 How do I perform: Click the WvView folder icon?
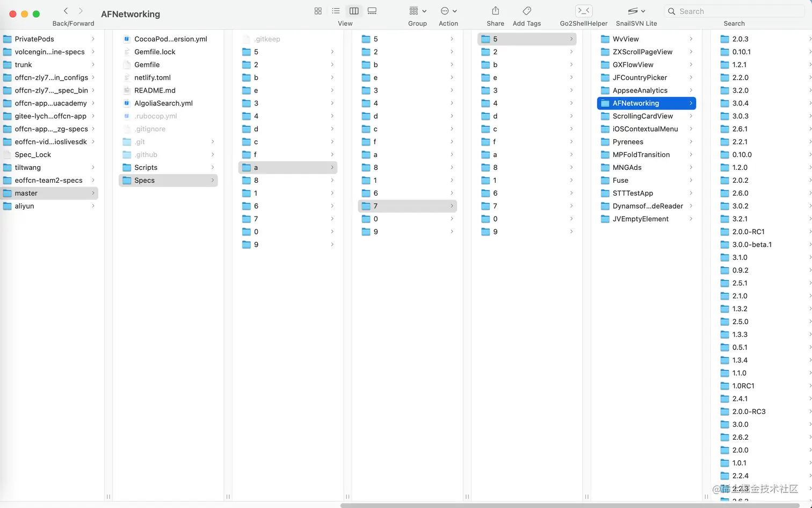(x=605, y=39)
